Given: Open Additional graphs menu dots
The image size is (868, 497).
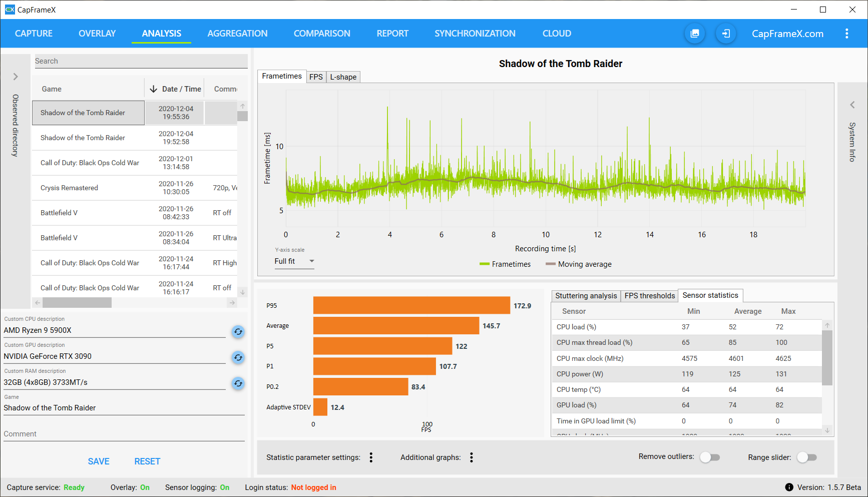Looking at the screenshot, I should [472, 457].
